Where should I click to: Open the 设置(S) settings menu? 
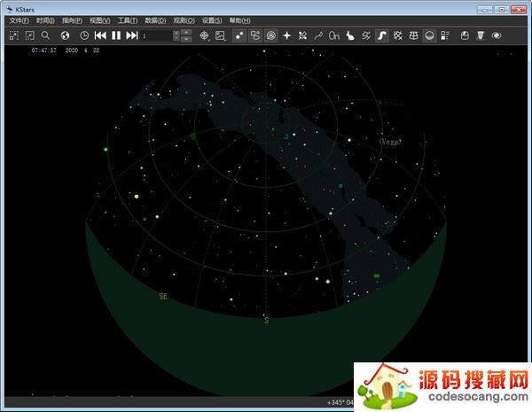(x=212, y=19)
